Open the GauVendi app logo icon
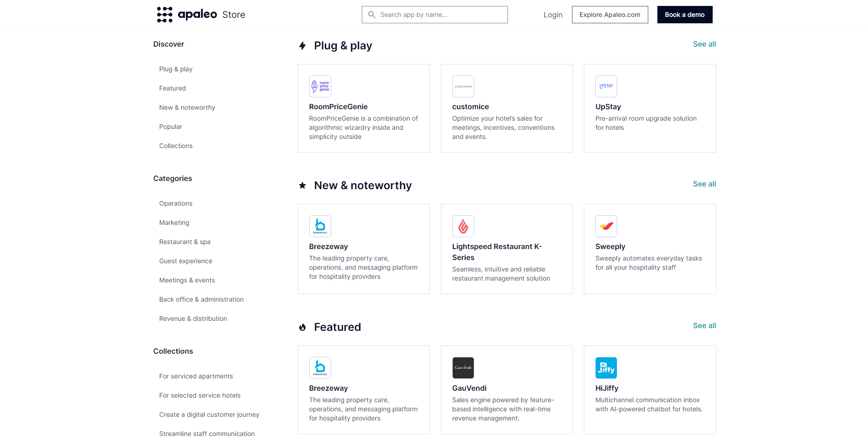Screen dimensions: 868x441 463,368
